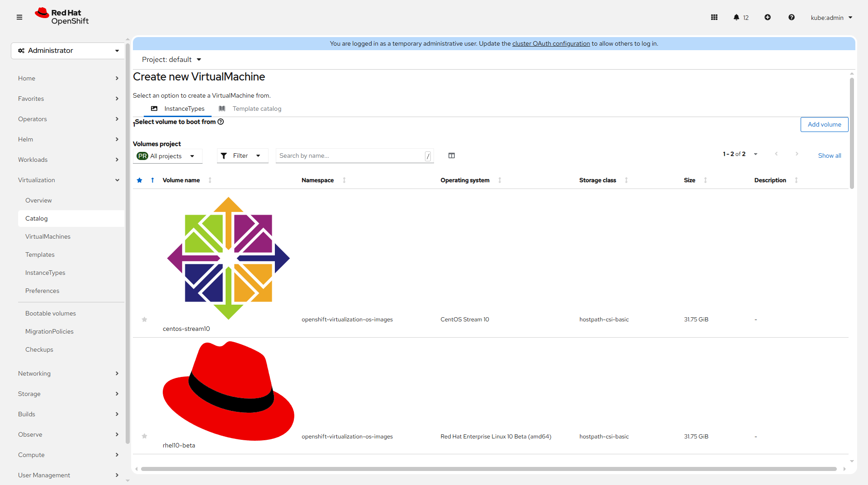Click the CentOS logo image

pos(228,258)
